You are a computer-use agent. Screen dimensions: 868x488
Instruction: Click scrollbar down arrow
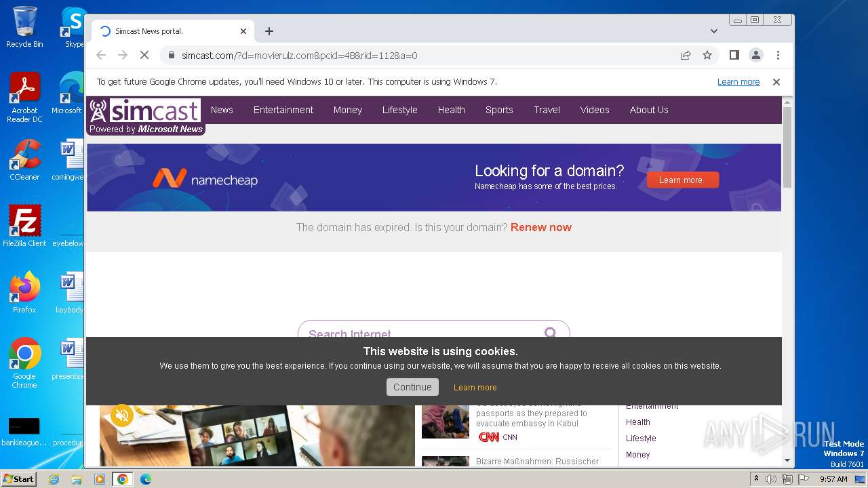coord(787,460)
